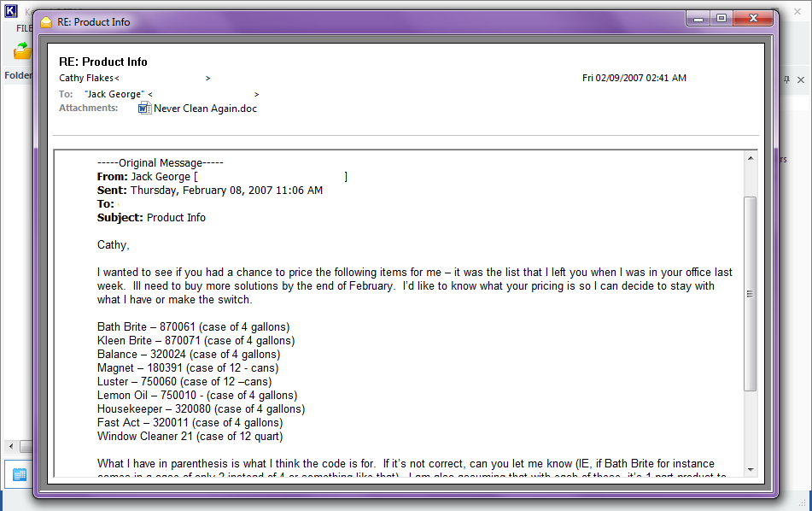Click the pin icon in background window's right panel
812x511 pixels.
tap(786, 79)
